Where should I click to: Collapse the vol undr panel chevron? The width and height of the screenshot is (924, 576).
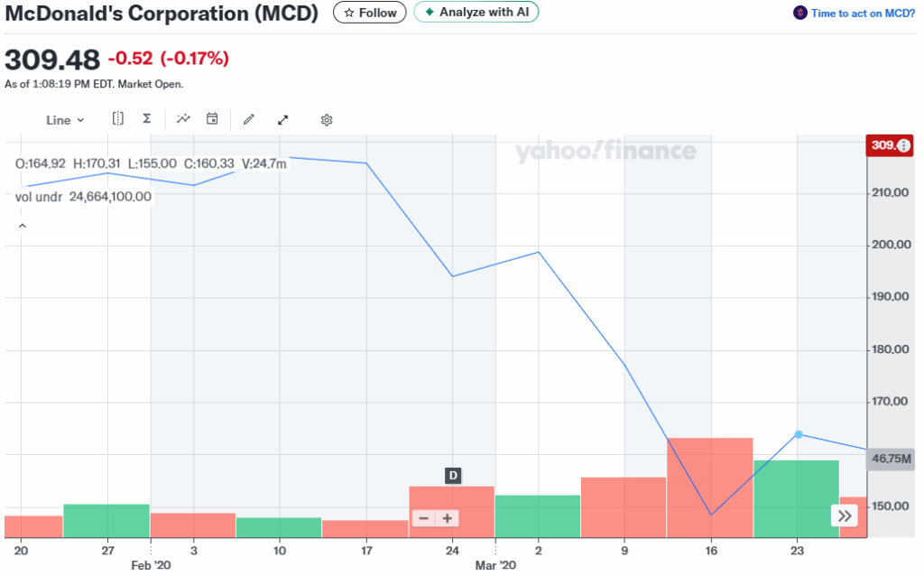(23, 225)
